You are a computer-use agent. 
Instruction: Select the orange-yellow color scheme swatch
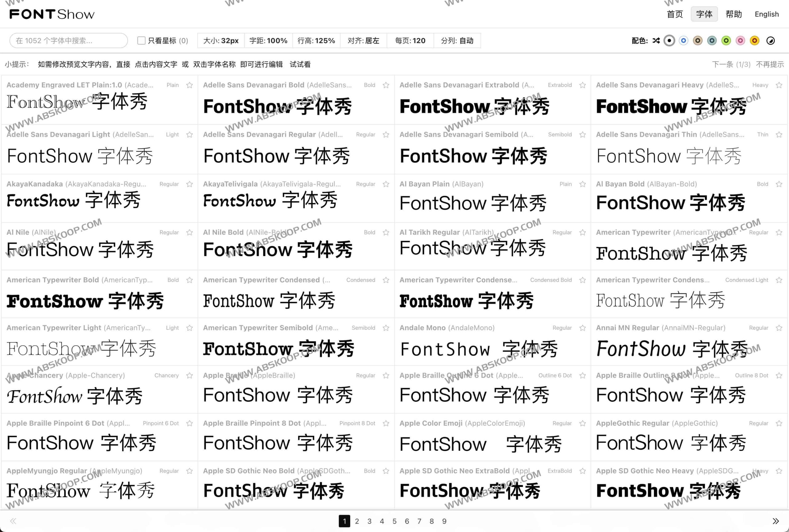(x=754, y=41)
